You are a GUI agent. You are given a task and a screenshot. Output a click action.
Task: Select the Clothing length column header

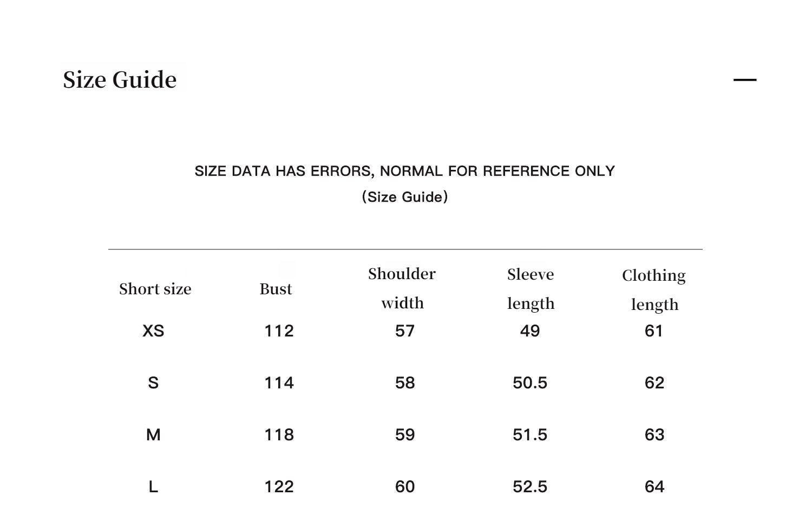click(654, 290)
